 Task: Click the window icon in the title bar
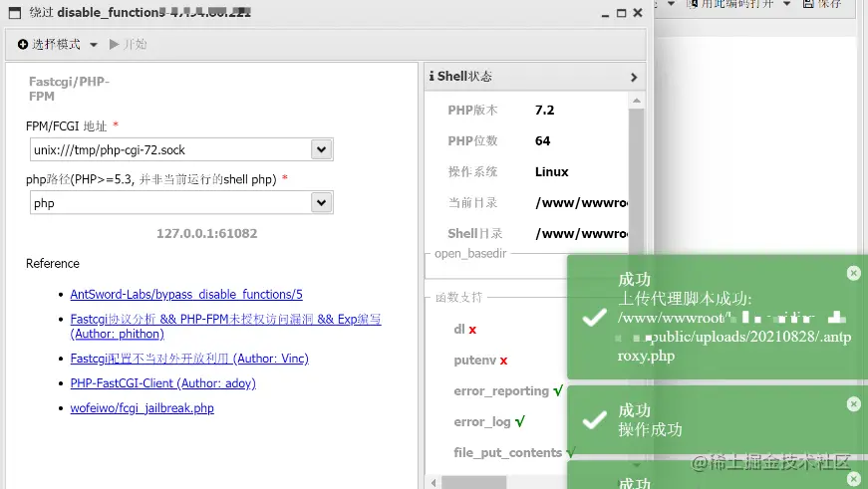point(15,13)
